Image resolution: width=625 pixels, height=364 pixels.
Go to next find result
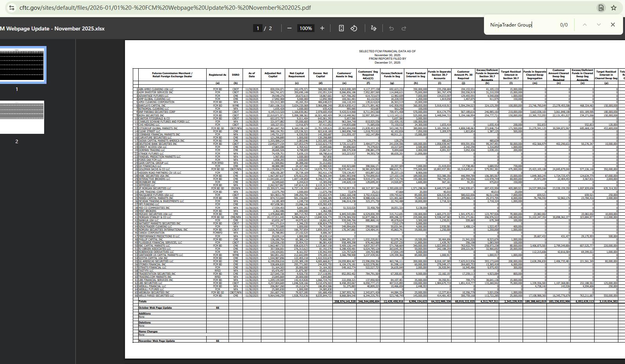coord(598,25)
